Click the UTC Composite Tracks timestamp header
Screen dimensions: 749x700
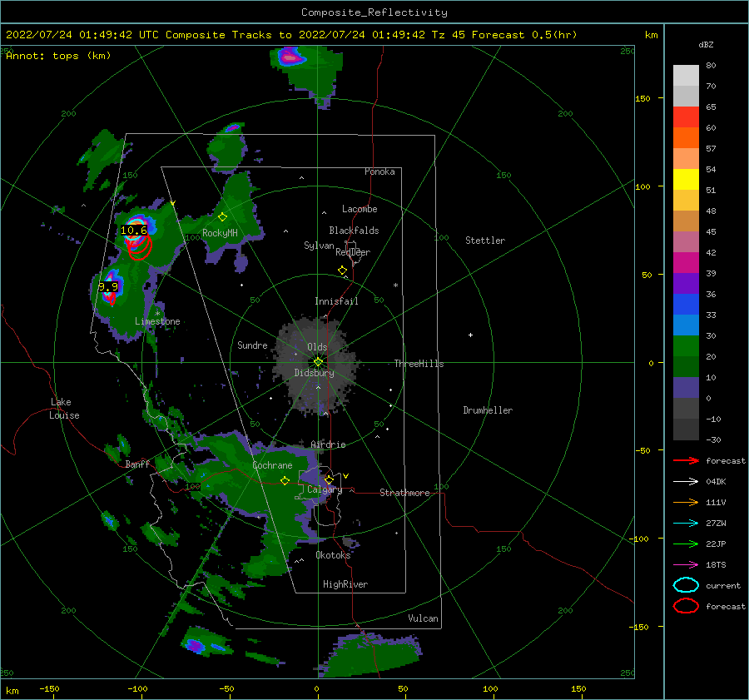291,35
